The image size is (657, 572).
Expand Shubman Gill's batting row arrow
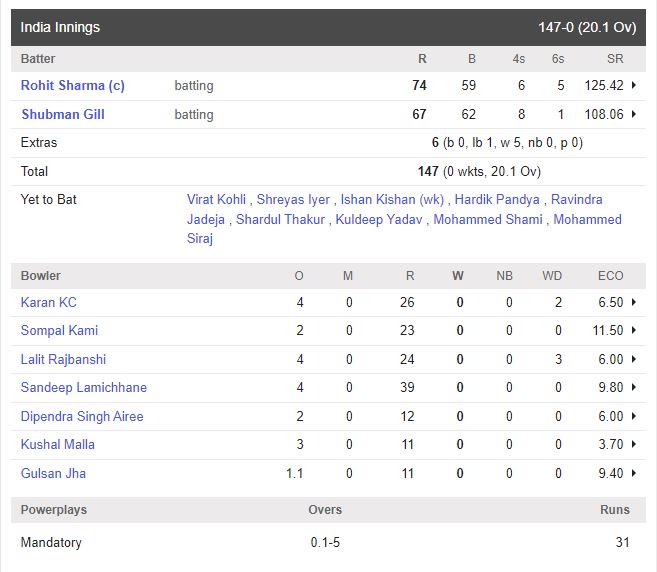pyautogui.click(x=634, y=114)
